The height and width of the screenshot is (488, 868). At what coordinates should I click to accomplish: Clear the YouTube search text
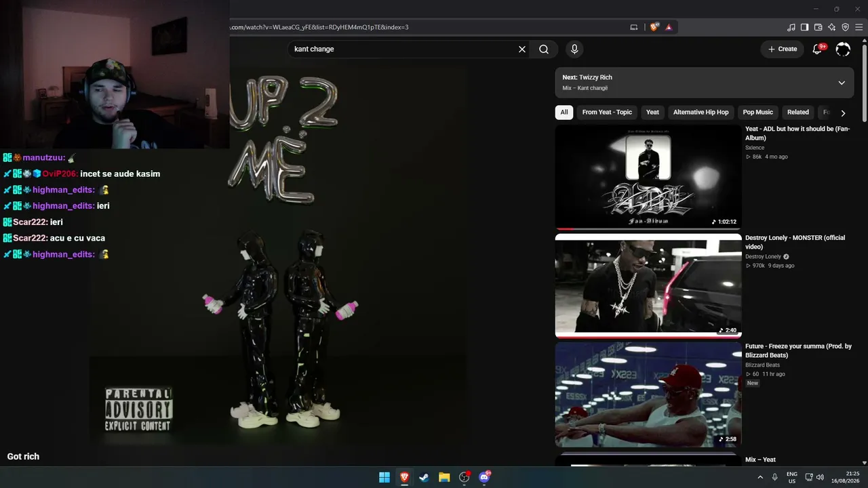pyautogui.click(x=522, y=49)
